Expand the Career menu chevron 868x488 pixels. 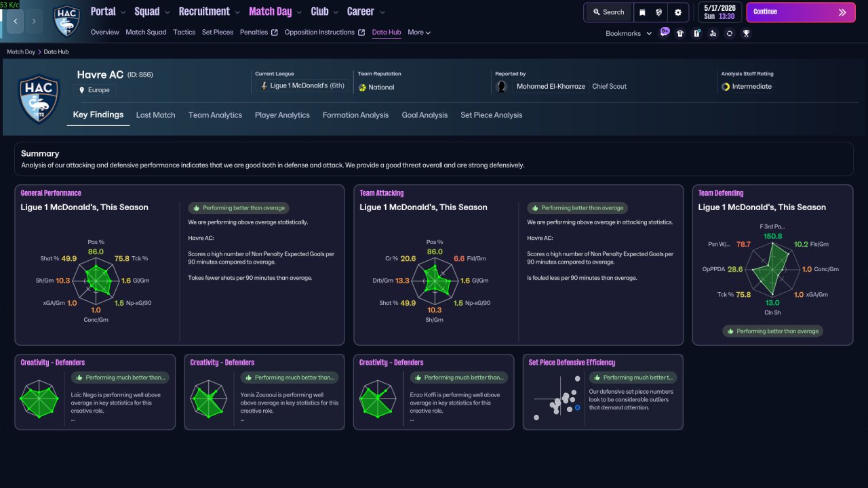click(x=382, y=12)
